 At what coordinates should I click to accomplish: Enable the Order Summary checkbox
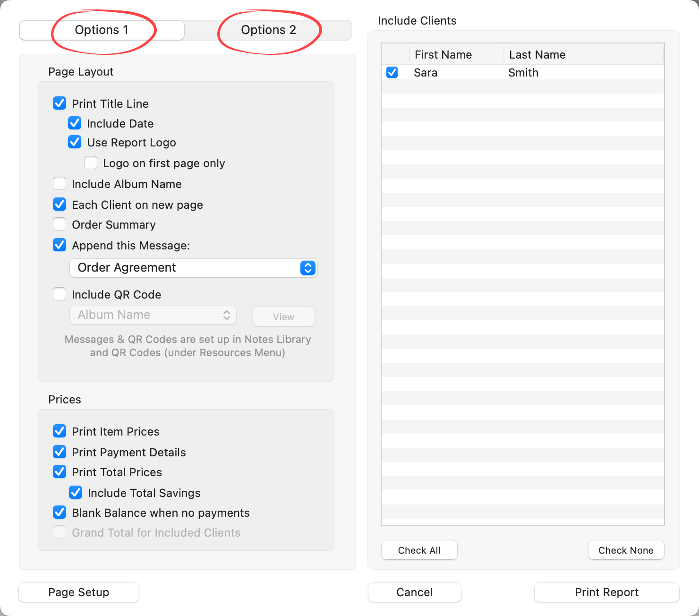60,224
